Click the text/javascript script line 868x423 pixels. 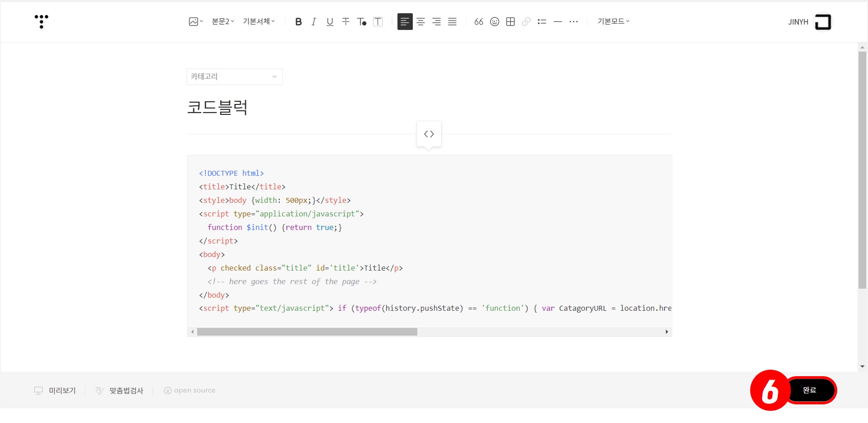point(435,309)
